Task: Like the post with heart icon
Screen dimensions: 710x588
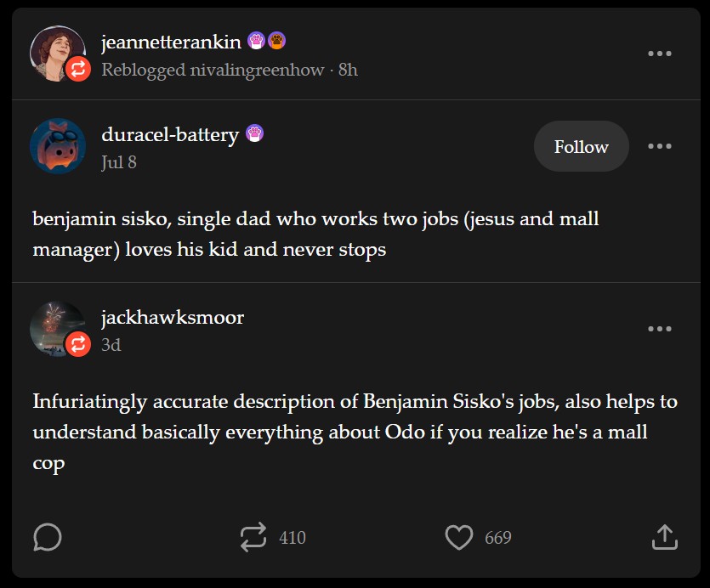Action: 459,537
